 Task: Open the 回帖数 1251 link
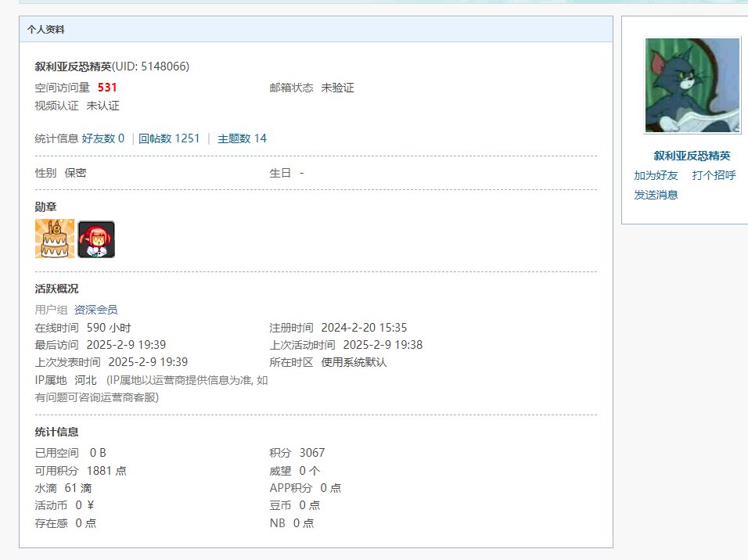coord(169,138)
